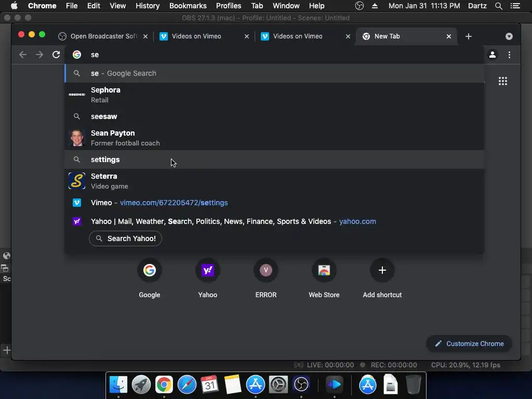Screen dimensions: 532x399
Task: Open the Chrome menu in menu bar
Action: (x=42, y=6)
